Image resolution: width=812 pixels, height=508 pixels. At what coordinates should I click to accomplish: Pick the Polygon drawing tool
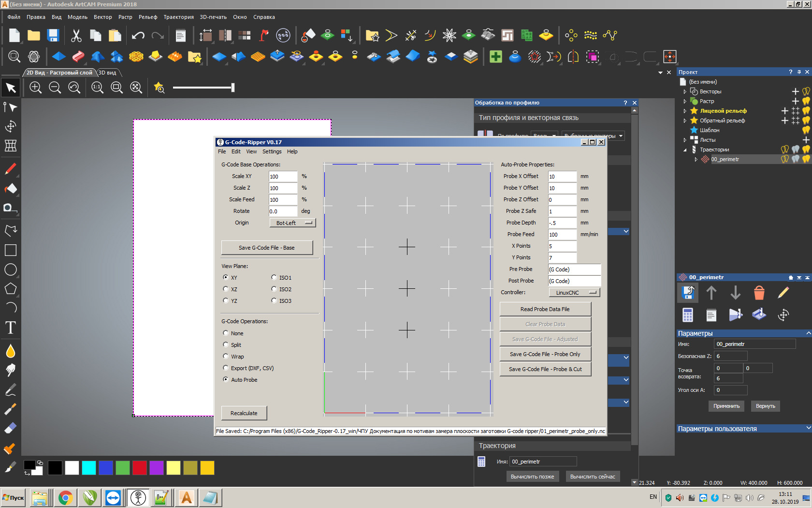pos(11,289)
